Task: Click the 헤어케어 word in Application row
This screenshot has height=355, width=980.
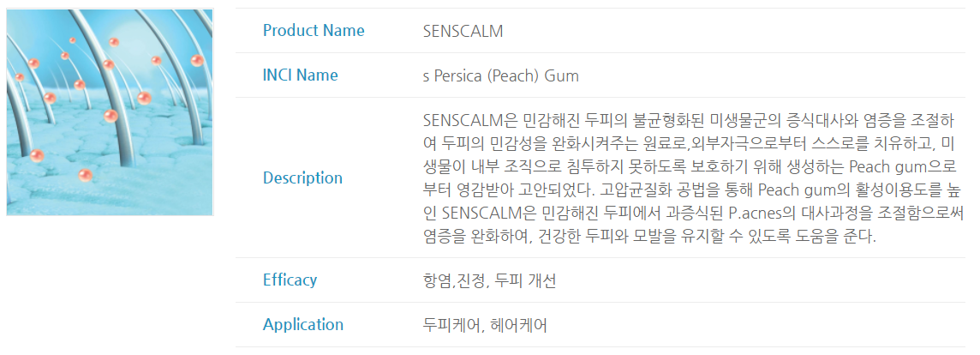Action: click(519, 326)
